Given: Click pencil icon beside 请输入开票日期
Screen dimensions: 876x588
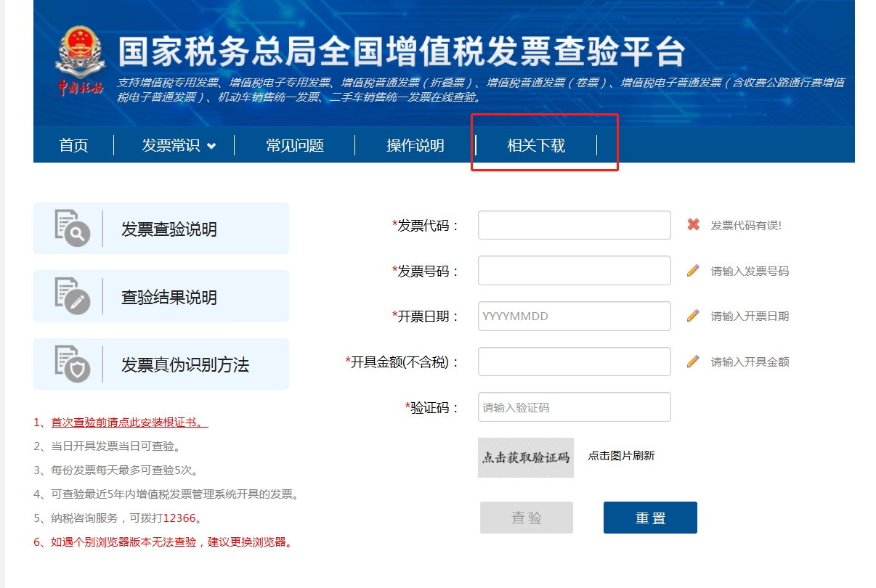Looking at the screenshot, I should coord(693,316).
